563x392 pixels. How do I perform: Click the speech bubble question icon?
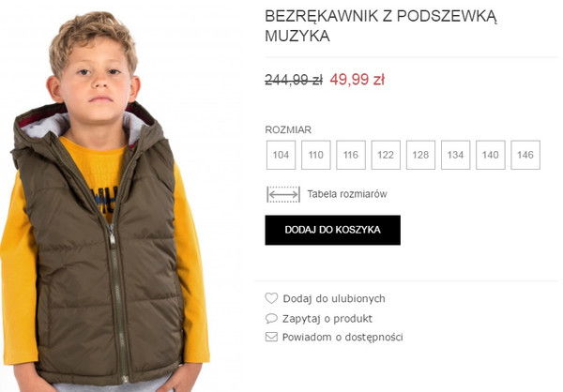pyautogui.click(x=271, y=318)
